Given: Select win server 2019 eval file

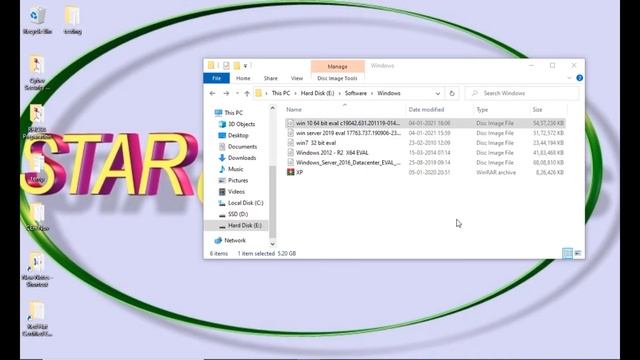Looking at the screenshot, I should 425,133.
